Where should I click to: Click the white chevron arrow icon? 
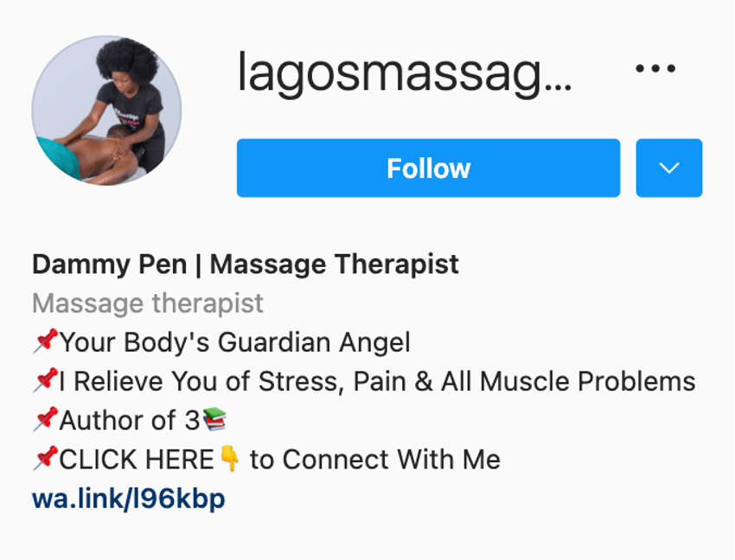[669, 168]
